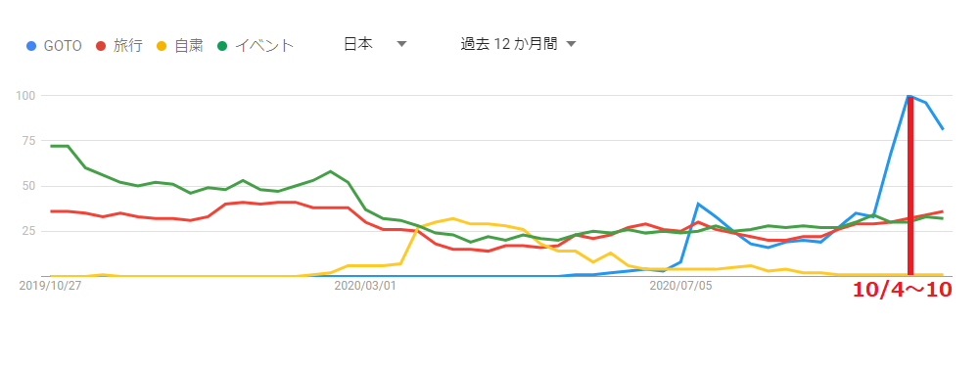Image resolution: width=980 pixels, height=368 pixels.
Task: Select the 旅行 legend label
Action: pyautogui.click(x=127, y=46)
